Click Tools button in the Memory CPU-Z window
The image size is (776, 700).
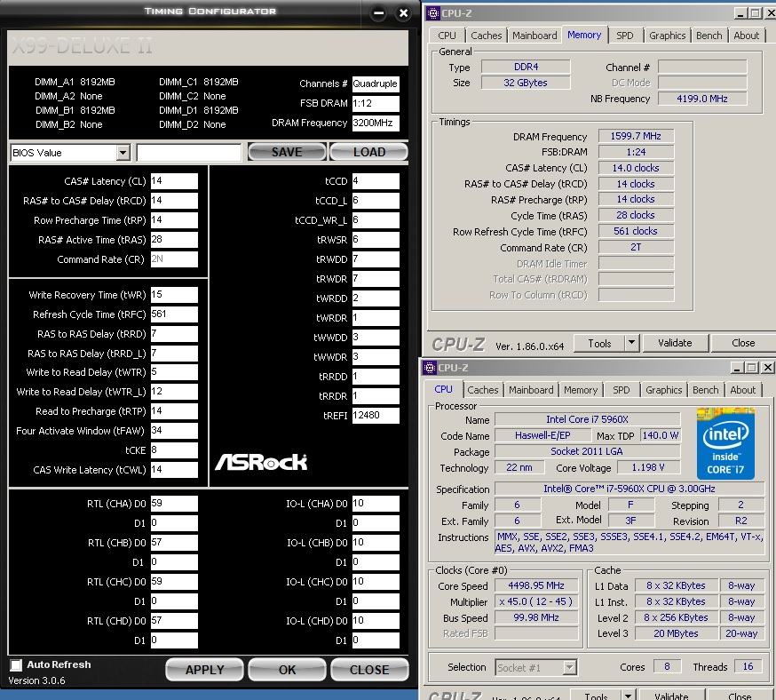(x=599, y=343)
